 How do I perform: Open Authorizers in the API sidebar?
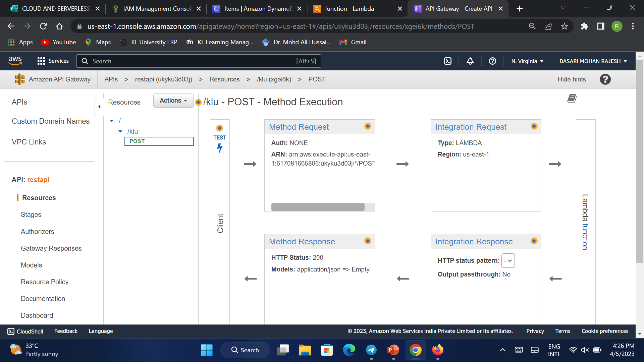tap(37, 232)
